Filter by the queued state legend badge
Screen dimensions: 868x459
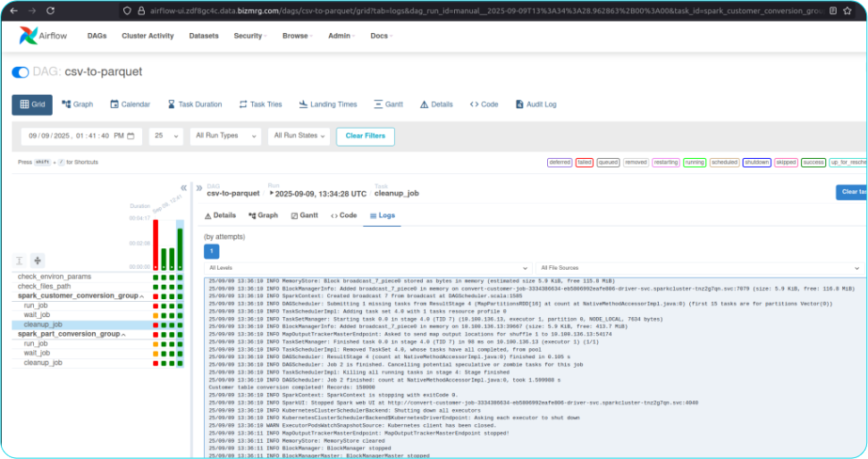pyautogui.click(x=608, y=163)
